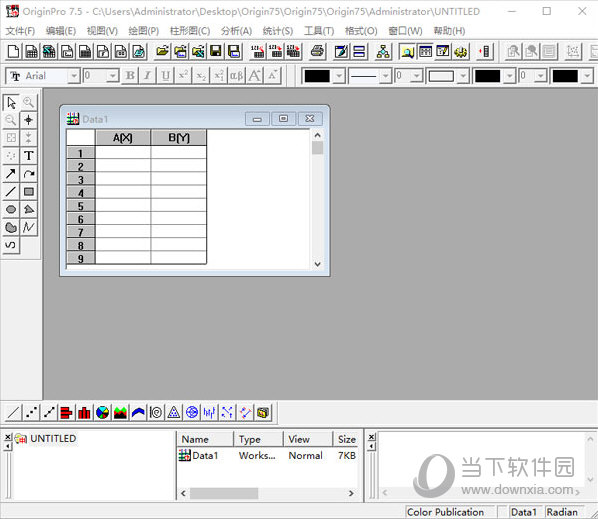598x519 pixels.
Task: Sort by the Name column header
Action: (x=205, y=439)
